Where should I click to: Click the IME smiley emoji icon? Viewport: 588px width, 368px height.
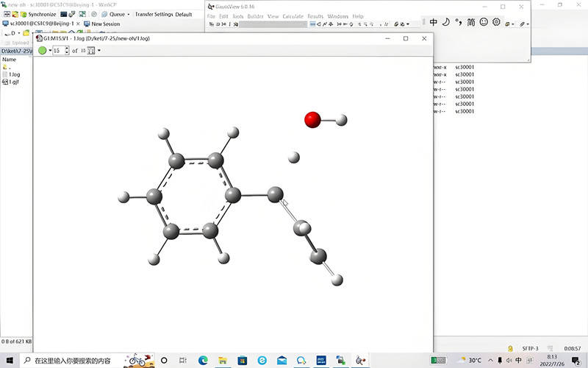pos(484,22)
